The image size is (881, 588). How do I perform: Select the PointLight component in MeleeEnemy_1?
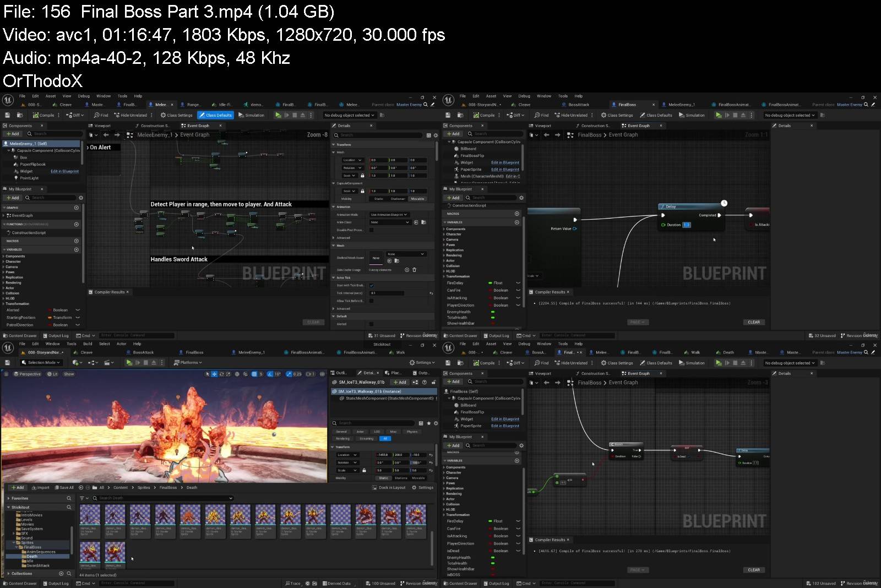(29, 178)
